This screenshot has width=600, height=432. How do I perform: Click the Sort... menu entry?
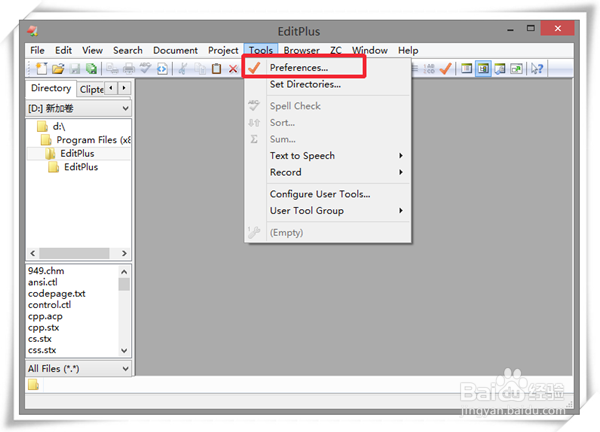coord(328,122)
